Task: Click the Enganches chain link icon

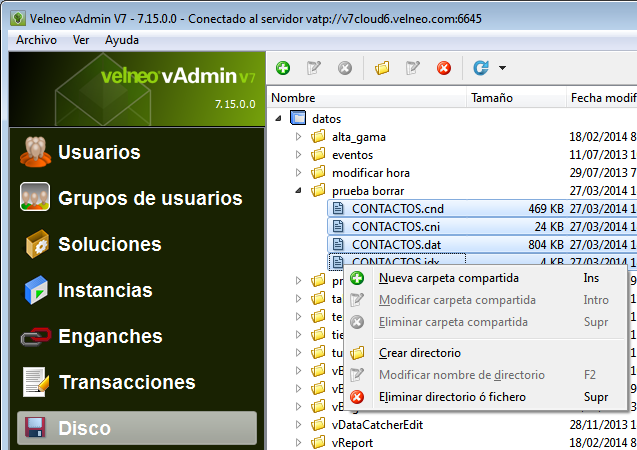Action: (36, 336)
